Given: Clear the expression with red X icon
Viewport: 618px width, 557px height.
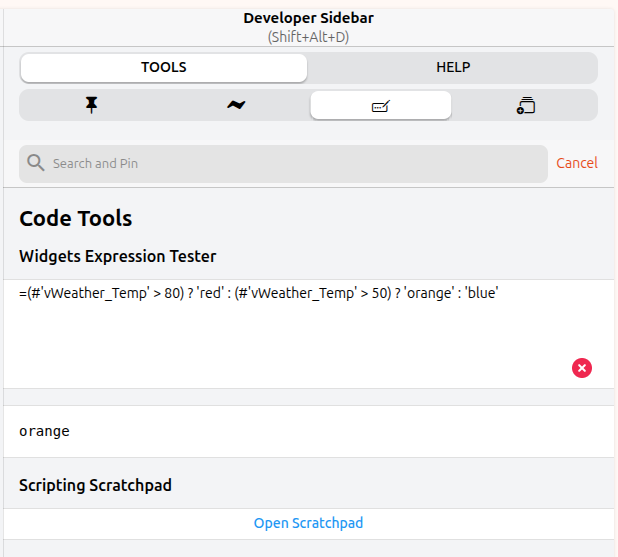Looking at the screenshot, I should 582,368.
